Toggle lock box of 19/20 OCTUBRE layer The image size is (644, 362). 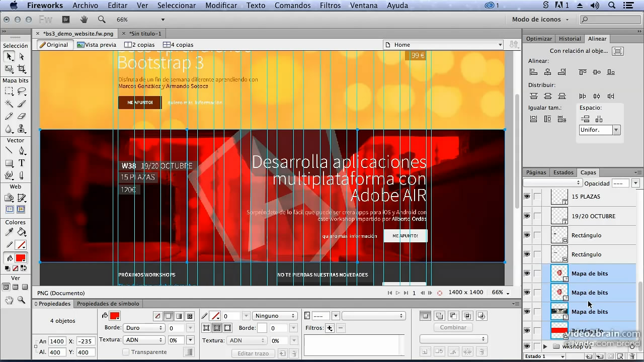[537, 216]
